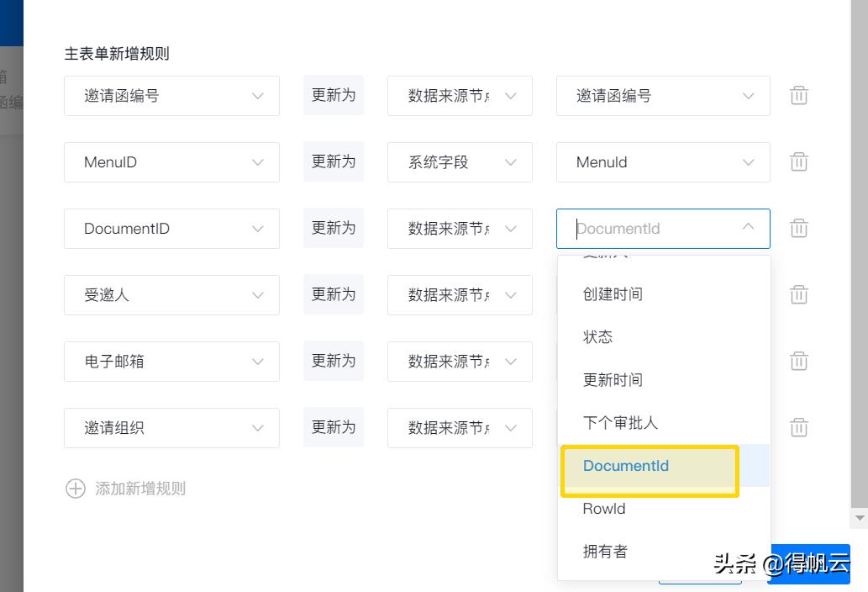Open the 系统字段 source dropdown
This screenshot has height=592, width=868.
pyautogui.click(x=459, y=161)
